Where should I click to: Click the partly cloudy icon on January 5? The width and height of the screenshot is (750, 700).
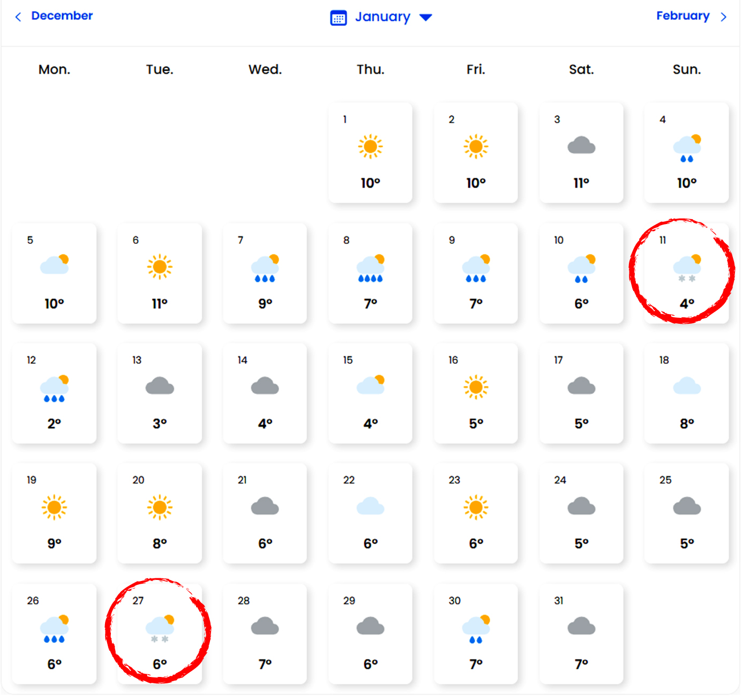pyautogui.click(x=54, y=265)
